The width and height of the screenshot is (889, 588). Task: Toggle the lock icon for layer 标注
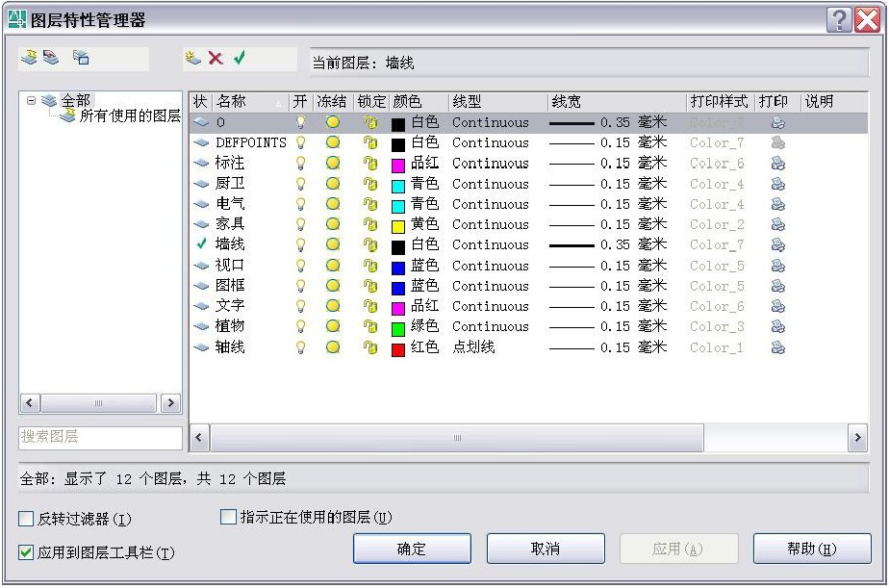pyautogui.click(x=370, y=164)
